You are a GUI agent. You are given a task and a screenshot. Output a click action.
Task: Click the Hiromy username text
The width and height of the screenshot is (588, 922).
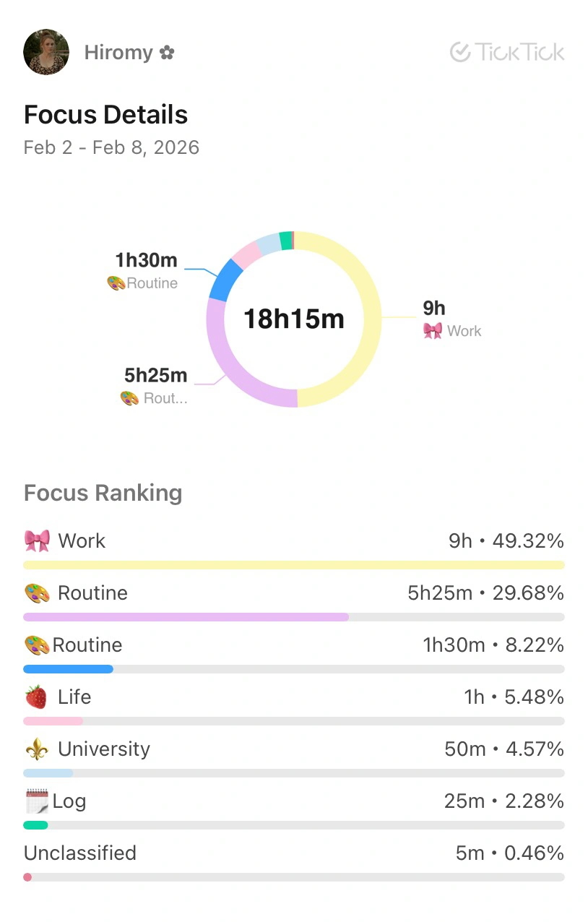point(118,53)
